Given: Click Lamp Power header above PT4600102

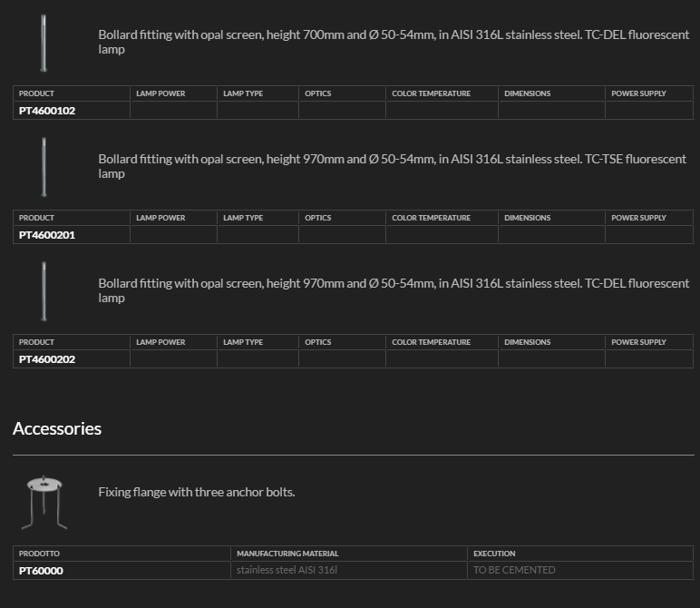Looking at the screenshot, I should point(160,93).
